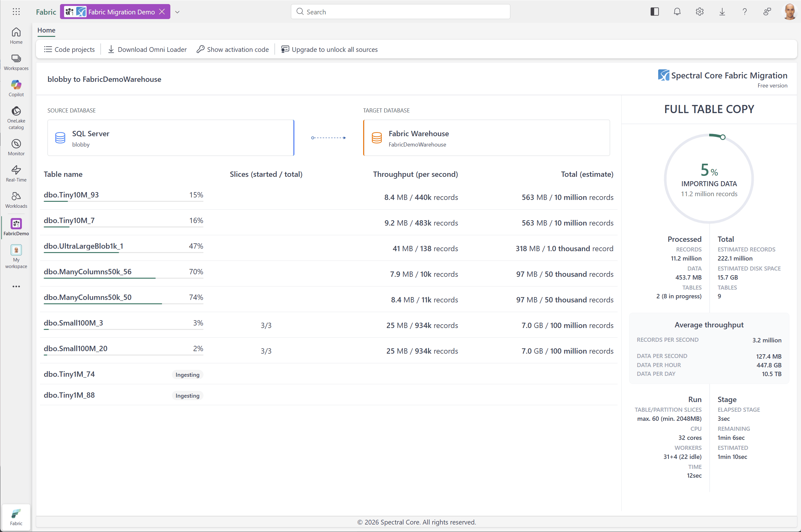Select the Home tab
This screenshot has width=801, height=532.
click(x=46, y=30)
